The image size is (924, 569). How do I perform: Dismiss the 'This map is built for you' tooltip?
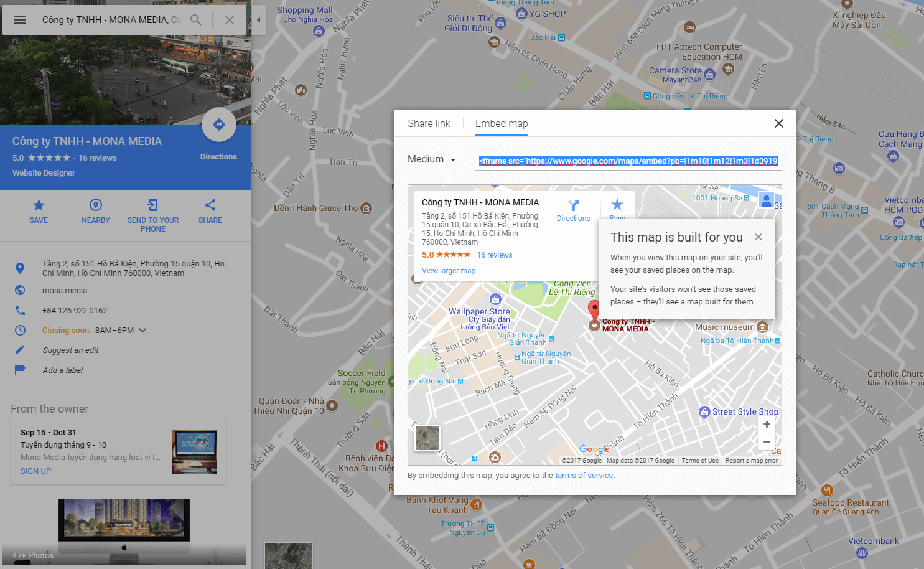(758, 237)
